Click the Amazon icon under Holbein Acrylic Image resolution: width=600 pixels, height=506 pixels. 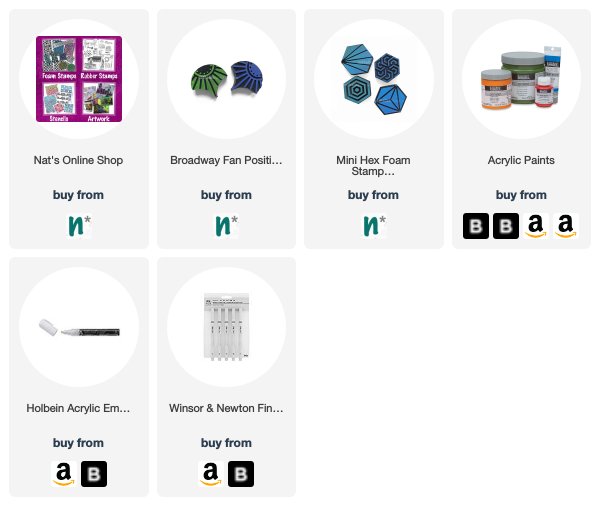click(64, 474)
